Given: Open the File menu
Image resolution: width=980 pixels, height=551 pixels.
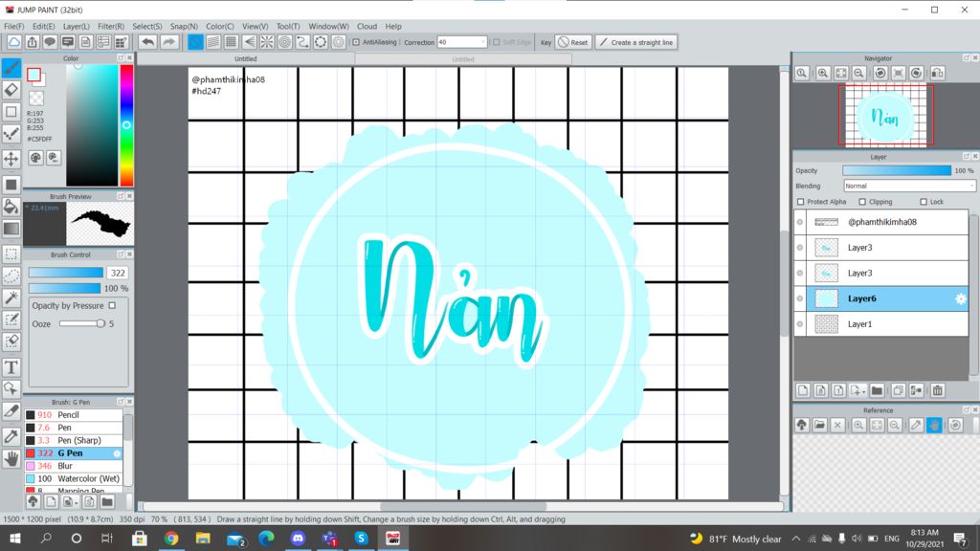Looking at the screenshot, I should click(13, 26).
